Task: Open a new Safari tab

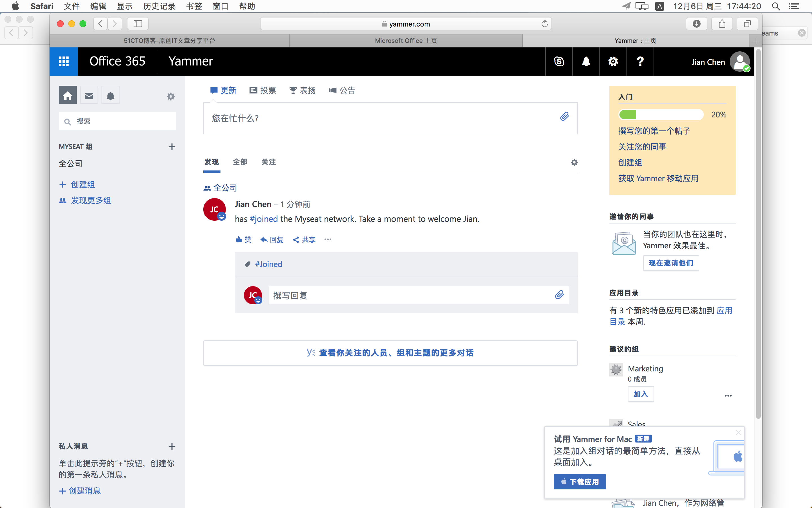Action: (x=756, y=41)
